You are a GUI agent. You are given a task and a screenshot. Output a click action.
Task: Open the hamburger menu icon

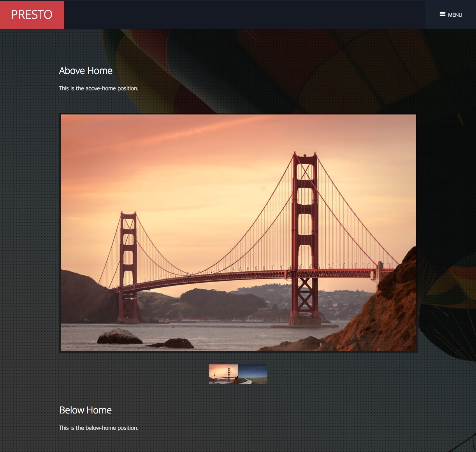click(443, 14)
